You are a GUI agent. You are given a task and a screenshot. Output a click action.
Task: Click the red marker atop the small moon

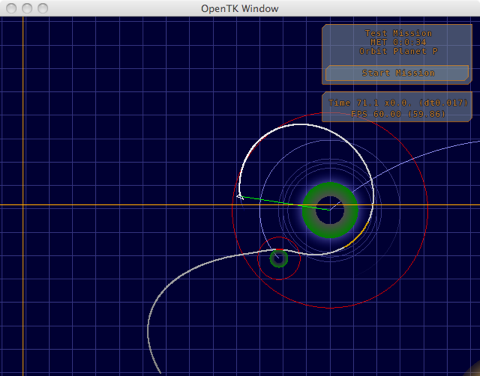click(x=279, y=250)
